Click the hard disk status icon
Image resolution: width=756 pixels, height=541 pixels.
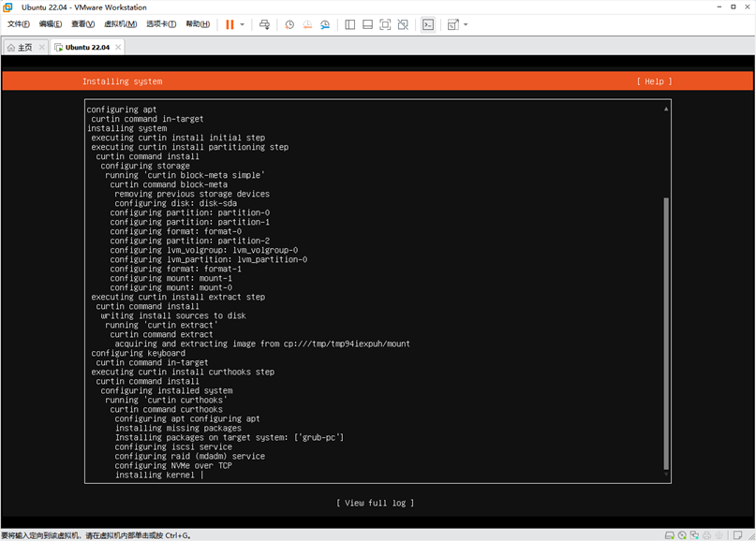coord(669,535)
